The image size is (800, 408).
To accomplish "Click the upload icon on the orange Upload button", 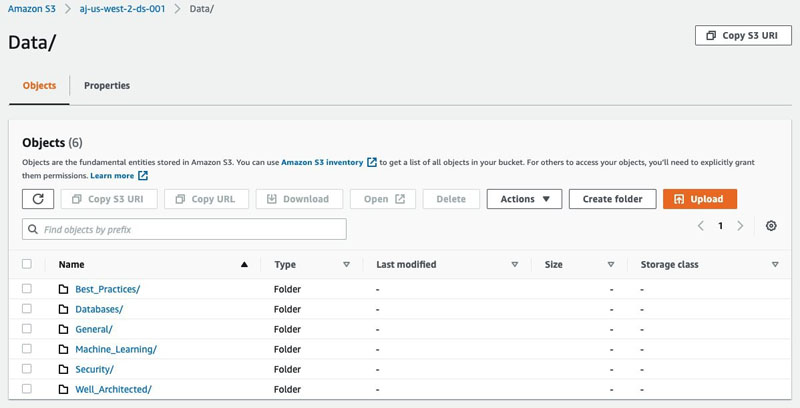I will click(x=679, y=199).
